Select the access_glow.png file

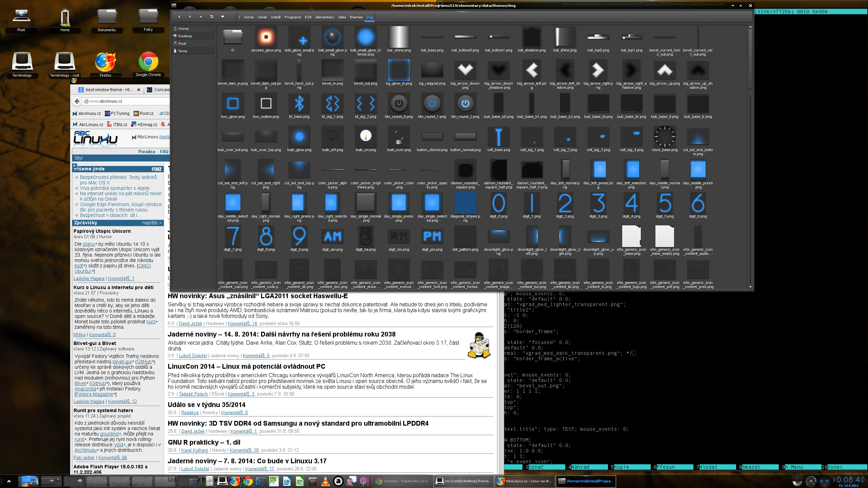click(266, 40)
